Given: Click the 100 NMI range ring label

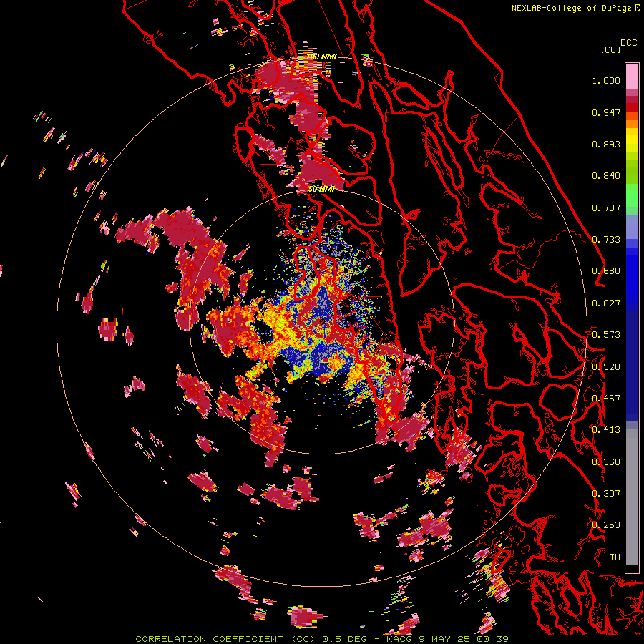Looking at the screenshot, I should pyautogui.click(x=322, y=57).
